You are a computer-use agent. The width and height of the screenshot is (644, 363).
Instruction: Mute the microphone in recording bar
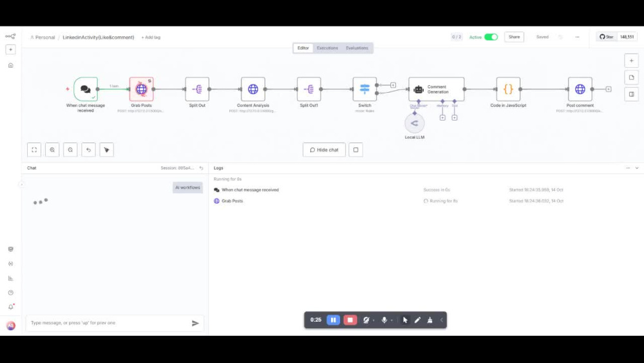point(384,320)
